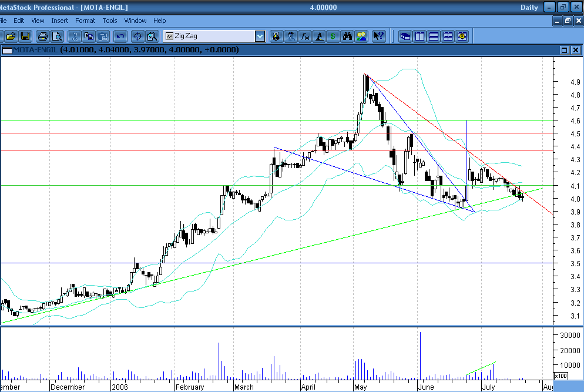Open the Window menu

(x=135, y=21)
